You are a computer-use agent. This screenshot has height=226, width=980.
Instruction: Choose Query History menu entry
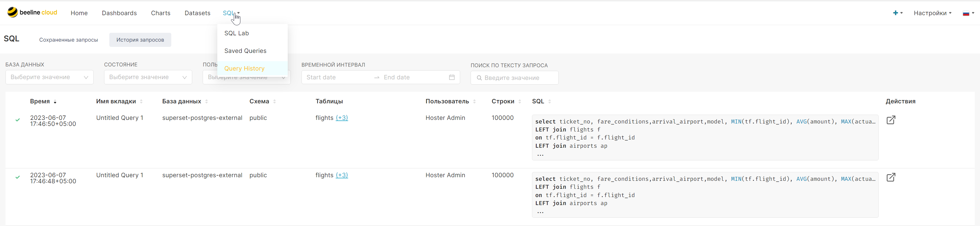252,68
